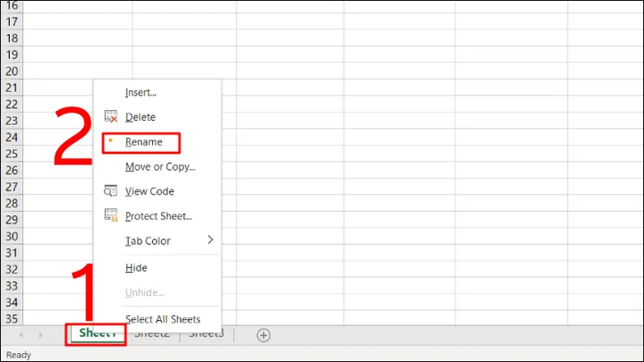Viewport: 644px width, 362px height.
Task: Select row 28 header
Action: coord(12,203)
